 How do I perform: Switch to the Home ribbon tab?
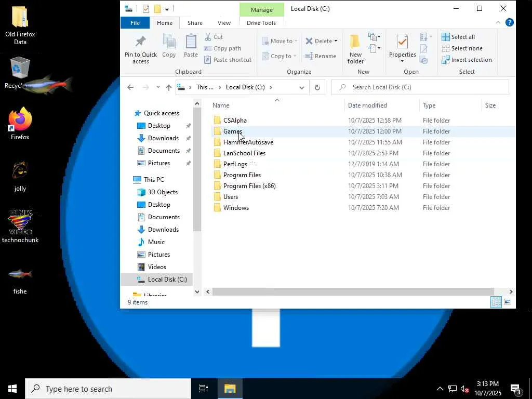[x=165, y=23]
